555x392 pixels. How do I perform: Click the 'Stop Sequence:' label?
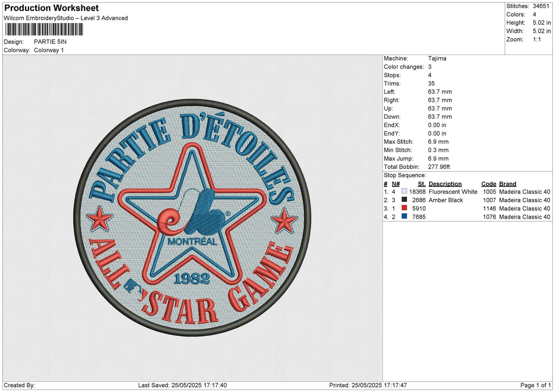tap(405, 176)
